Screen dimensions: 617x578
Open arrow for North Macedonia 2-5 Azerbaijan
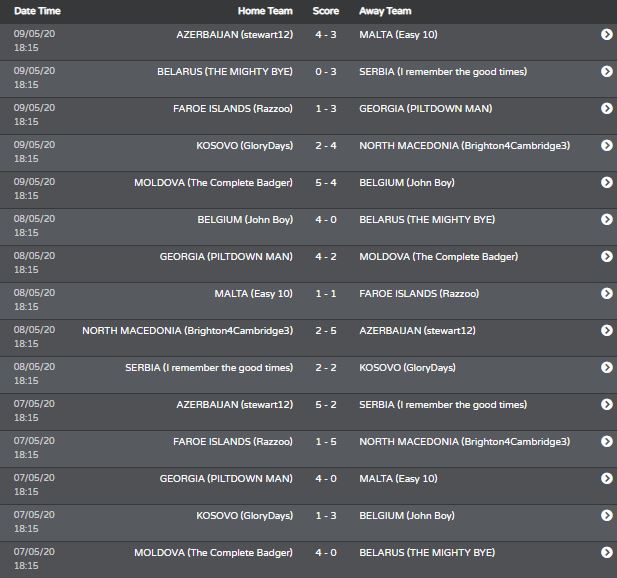(606, 330)
